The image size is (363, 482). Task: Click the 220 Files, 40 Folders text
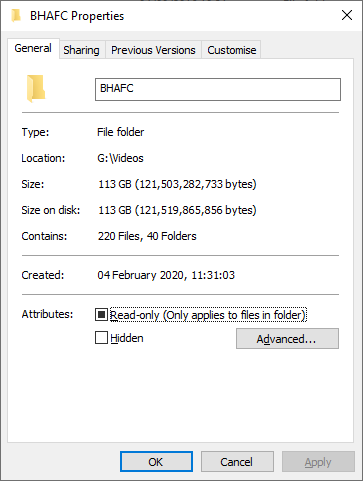coord(147,236)
